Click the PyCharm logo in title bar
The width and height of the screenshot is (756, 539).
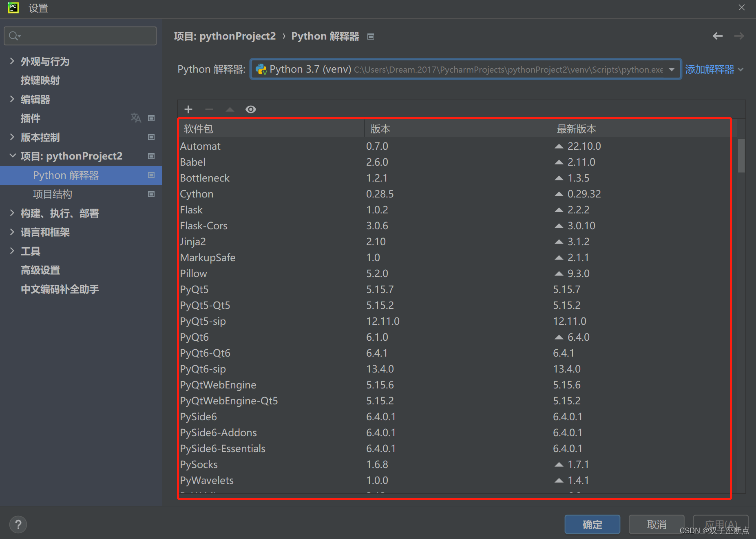point(13,8)
